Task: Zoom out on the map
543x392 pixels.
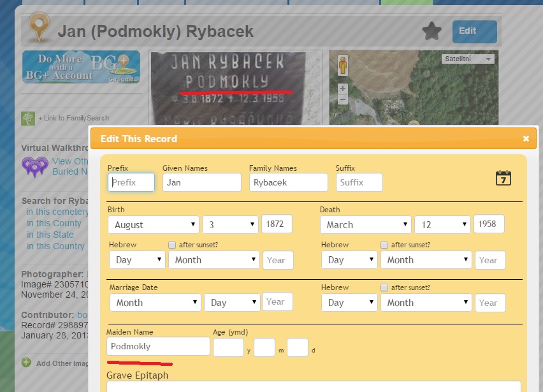Action: [x=343, y=100]
